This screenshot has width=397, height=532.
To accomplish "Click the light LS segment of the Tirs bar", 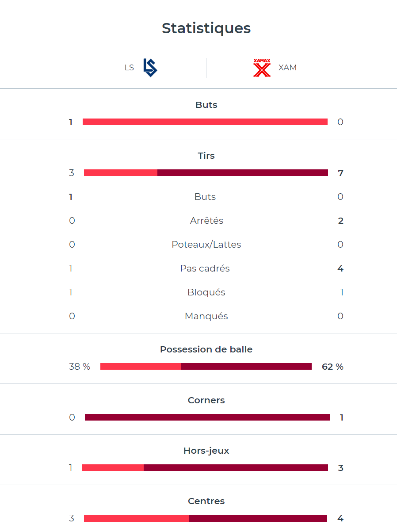I will pos(120,173).
